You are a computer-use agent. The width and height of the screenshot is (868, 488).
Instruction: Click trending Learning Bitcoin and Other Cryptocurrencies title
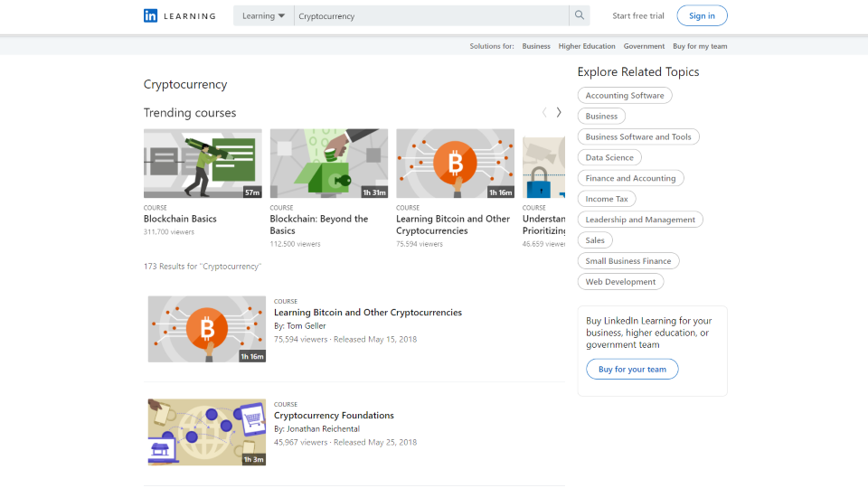click(x=453, y=225)
